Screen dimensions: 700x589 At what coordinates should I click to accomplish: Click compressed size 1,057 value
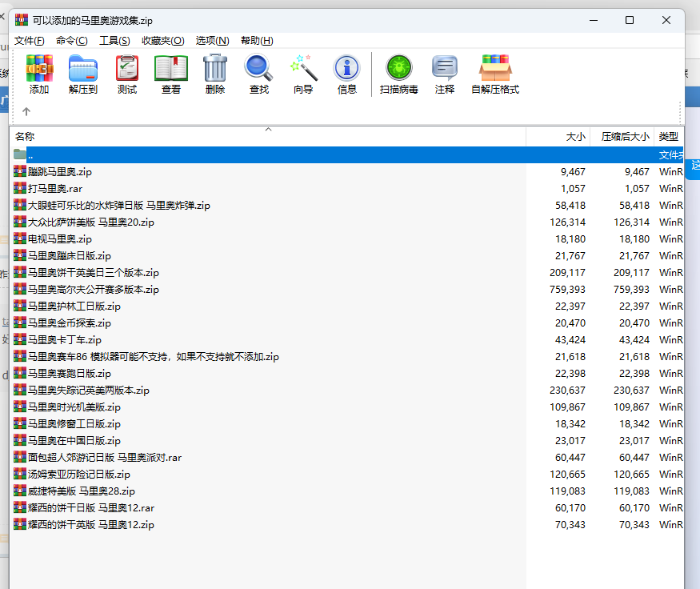click(637, 188)
